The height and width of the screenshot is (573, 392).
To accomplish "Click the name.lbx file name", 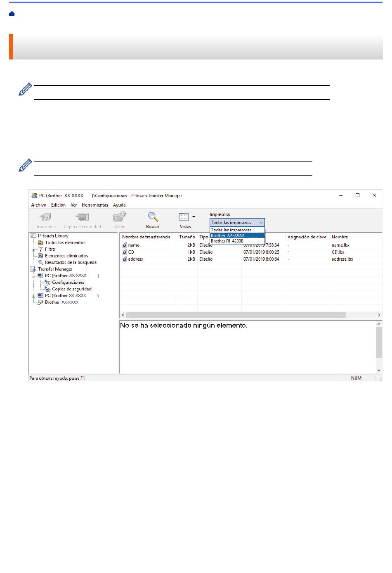I will 340,245.
